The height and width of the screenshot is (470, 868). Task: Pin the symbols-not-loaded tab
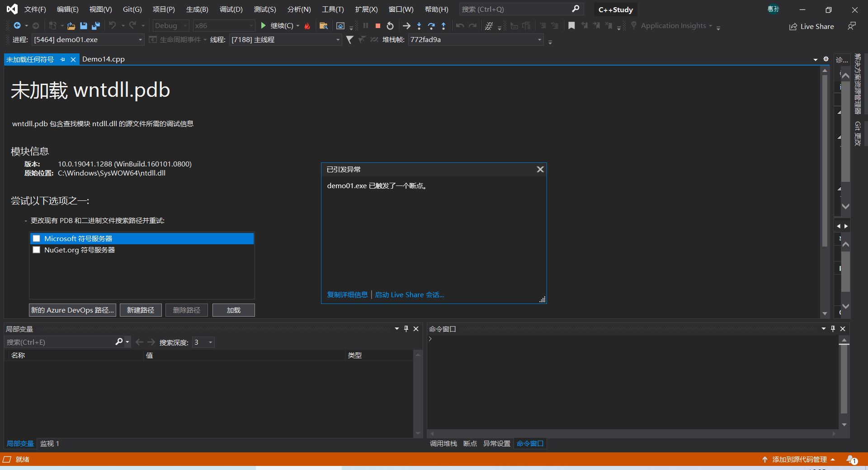click(62, 59)
